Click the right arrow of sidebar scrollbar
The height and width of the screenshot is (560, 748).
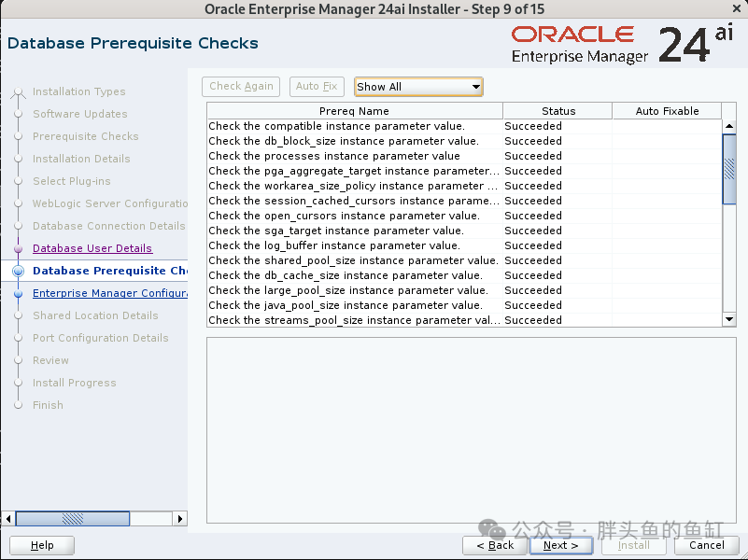pos(180,519)
